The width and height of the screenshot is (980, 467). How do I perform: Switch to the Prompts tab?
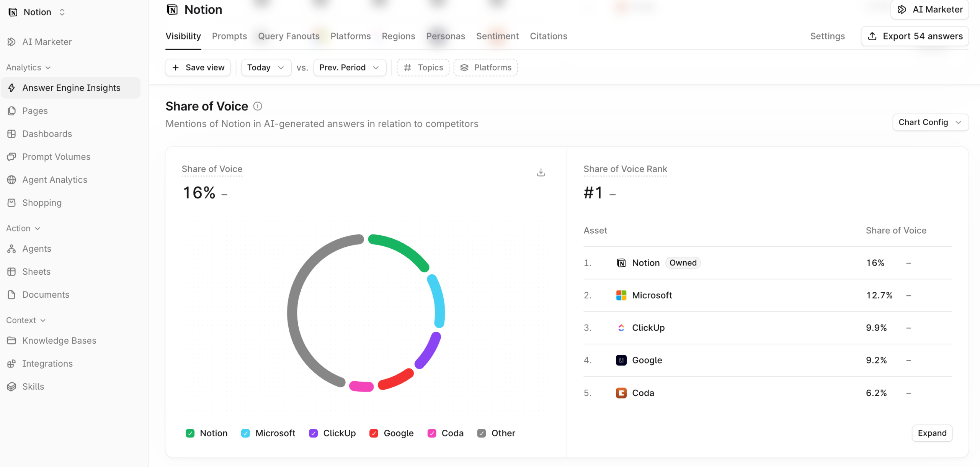pyautogui.click(x=229, y=36)
